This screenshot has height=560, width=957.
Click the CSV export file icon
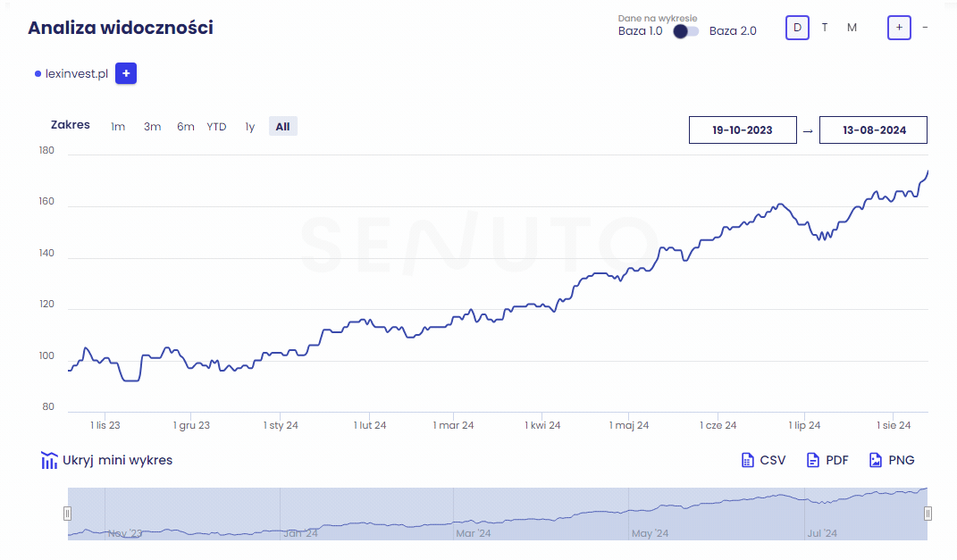tap(748, 460)
